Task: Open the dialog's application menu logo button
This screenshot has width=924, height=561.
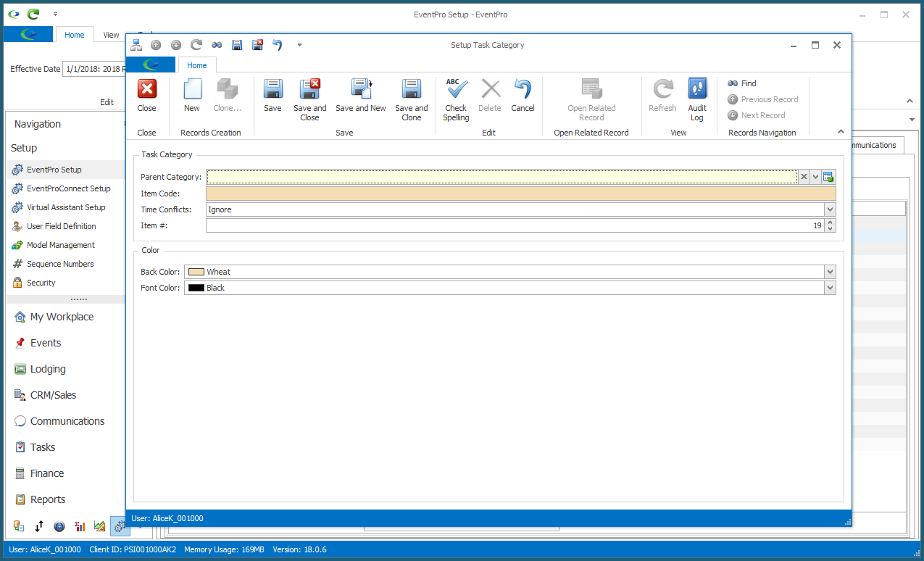Action: coord(151,65)
